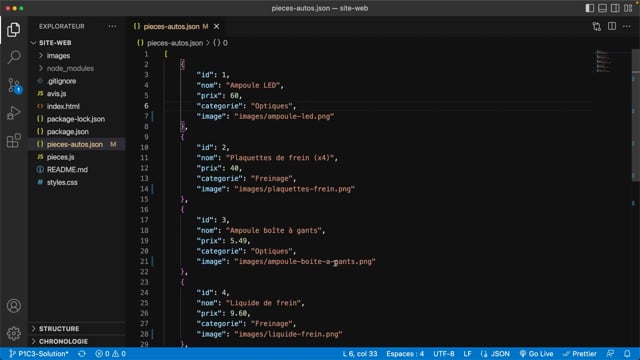The height and width of the screenshot is (360, 640).
Task: Click prix value 5.49 on line 19
Action: pos(238,241)
